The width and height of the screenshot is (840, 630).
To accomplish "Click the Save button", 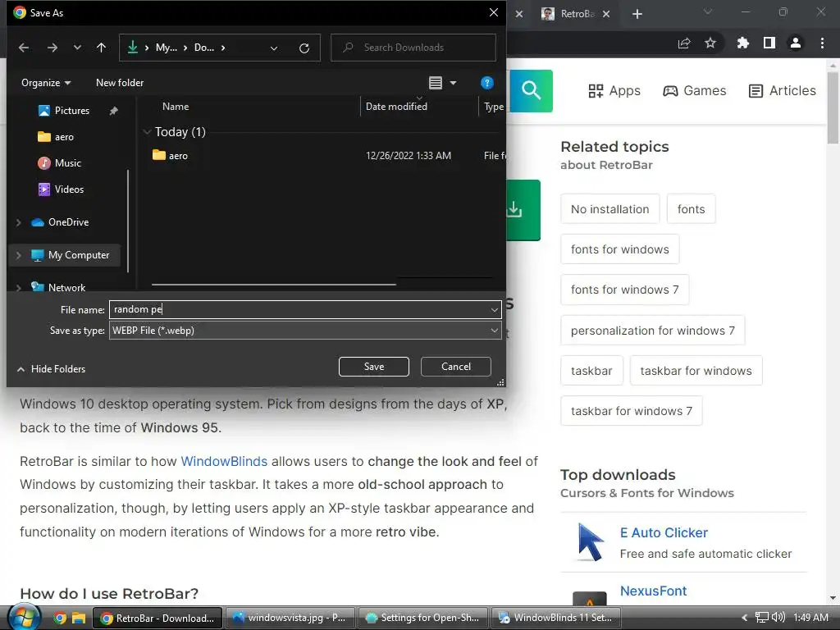I will click(x=374, y=367).
